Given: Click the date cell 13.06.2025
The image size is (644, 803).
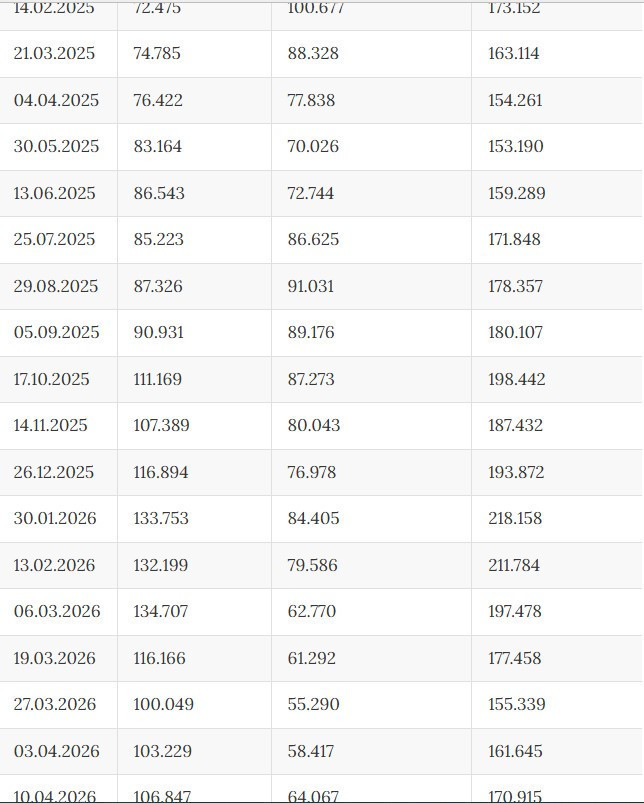Looking at the screenshot, I should coord(54,193).
